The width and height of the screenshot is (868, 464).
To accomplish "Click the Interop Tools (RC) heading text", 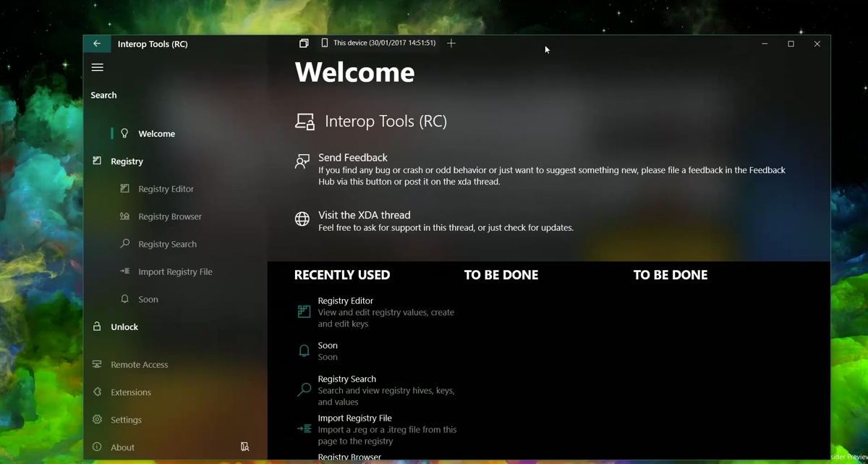I will tap(386, 121).
